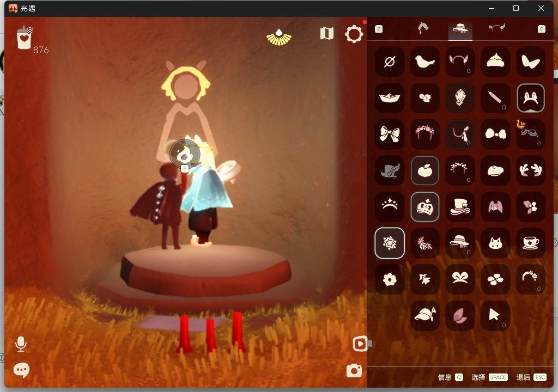Start video recording with camcorder icon
Viewport: 558px width, 392px height.
tap(362, 344)
